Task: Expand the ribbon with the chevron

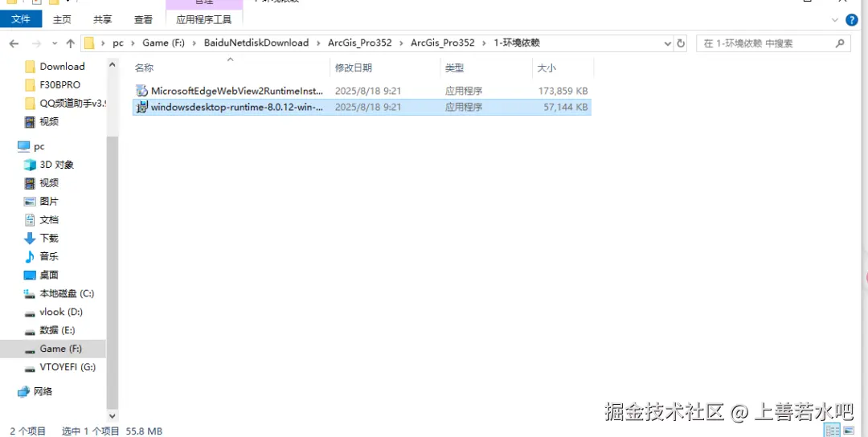Action: click(835, 20)
